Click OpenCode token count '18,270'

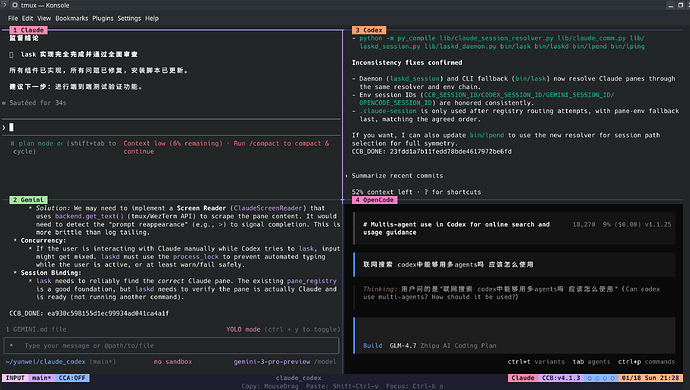point(584,224)
